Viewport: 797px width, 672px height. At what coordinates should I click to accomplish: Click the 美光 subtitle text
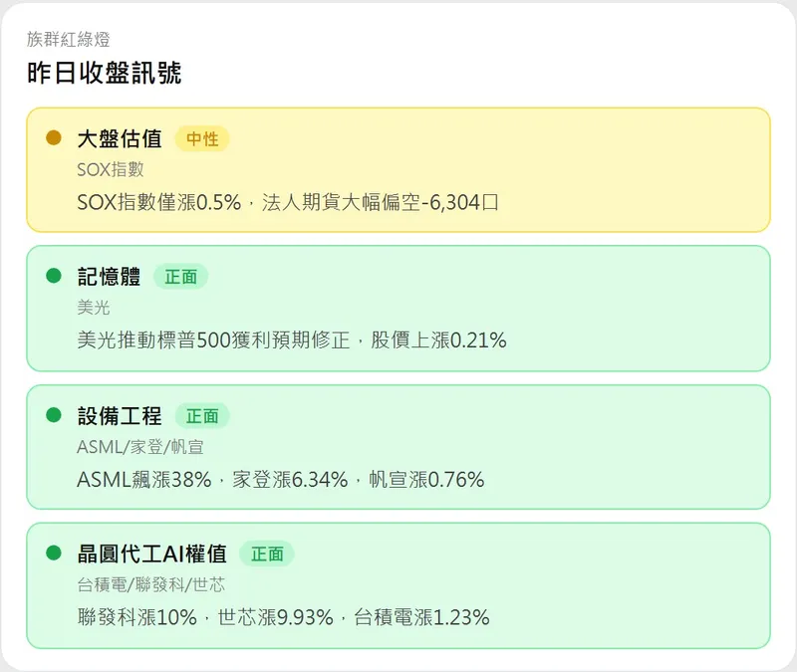[94, 308]
